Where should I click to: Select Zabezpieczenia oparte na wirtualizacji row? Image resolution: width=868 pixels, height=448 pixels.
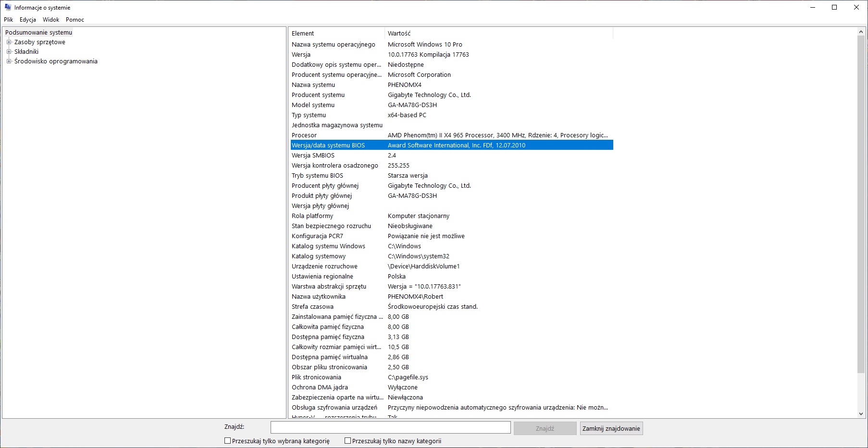click(452, 398)
